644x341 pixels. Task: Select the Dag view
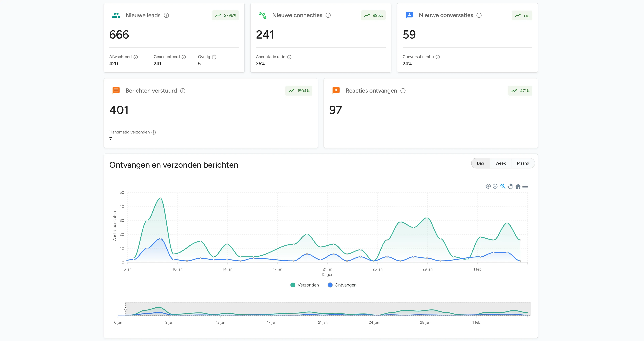coord(480,163)
